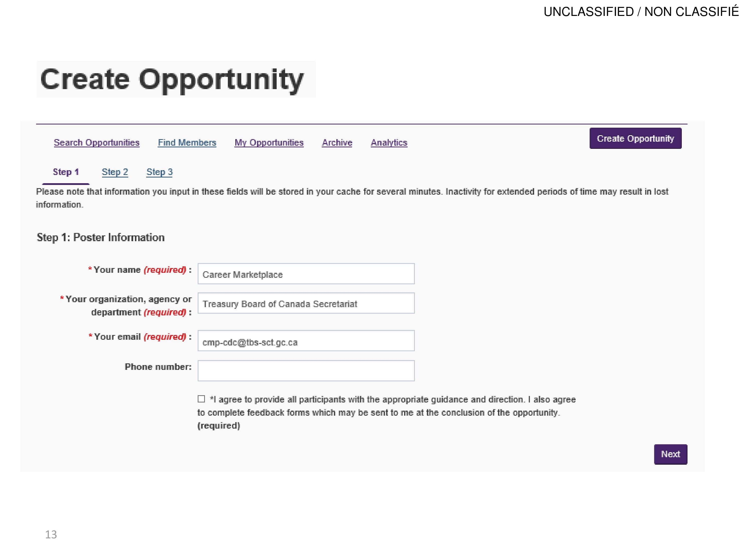
Task: Open the Analytics link
Action: (389, 142)
